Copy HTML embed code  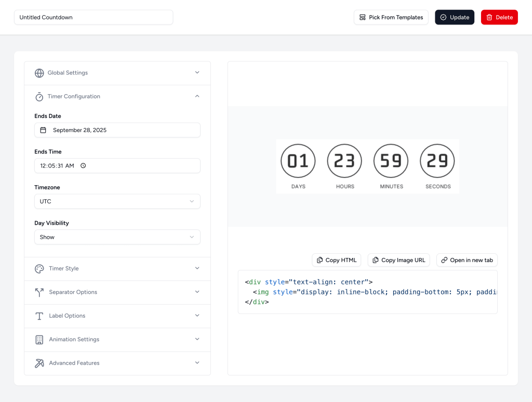click(336, 260)
